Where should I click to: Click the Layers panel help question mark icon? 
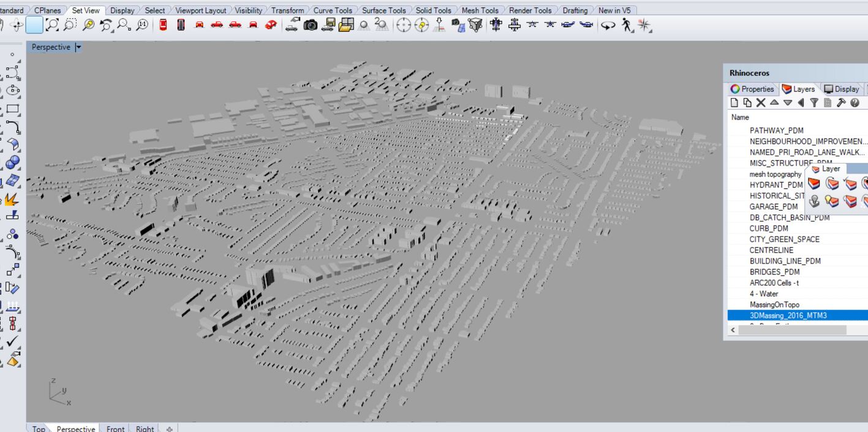(x=856, y=102)
